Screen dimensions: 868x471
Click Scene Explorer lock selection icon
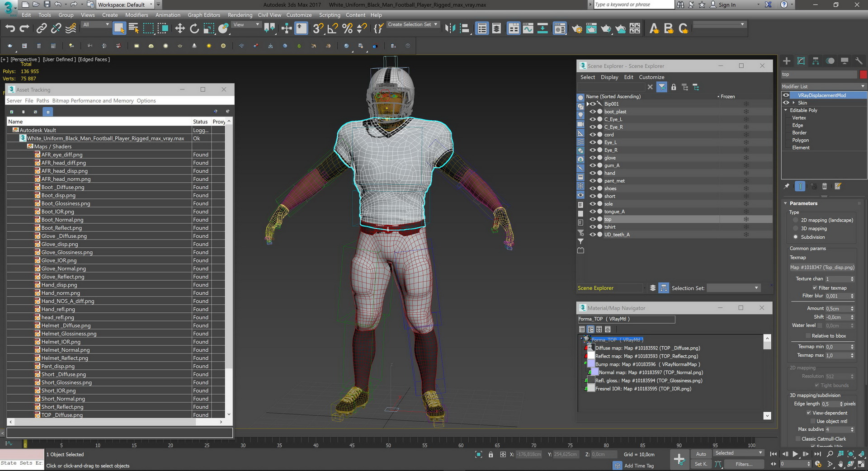[x=674, y=87]
